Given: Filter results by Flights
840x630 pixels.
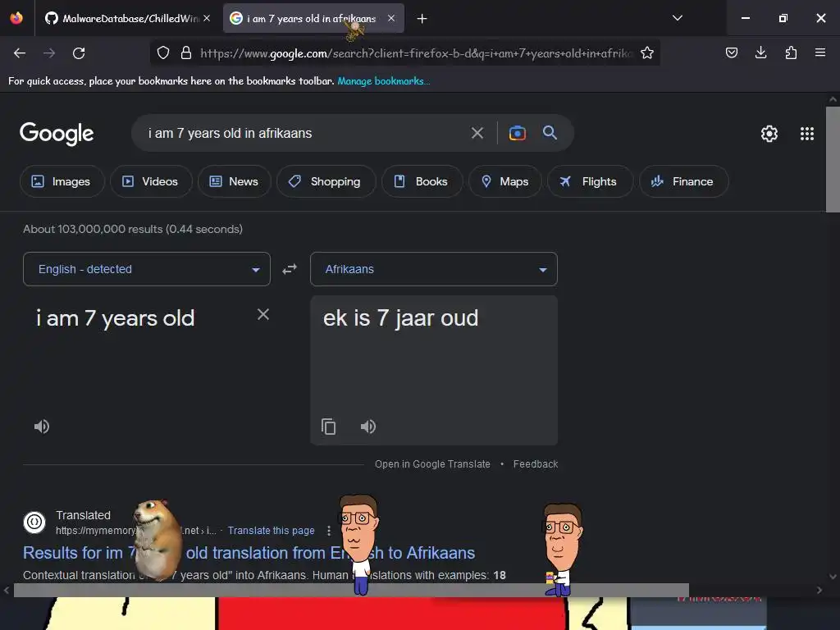Looking at the screenshot, I should coord(590,181).
